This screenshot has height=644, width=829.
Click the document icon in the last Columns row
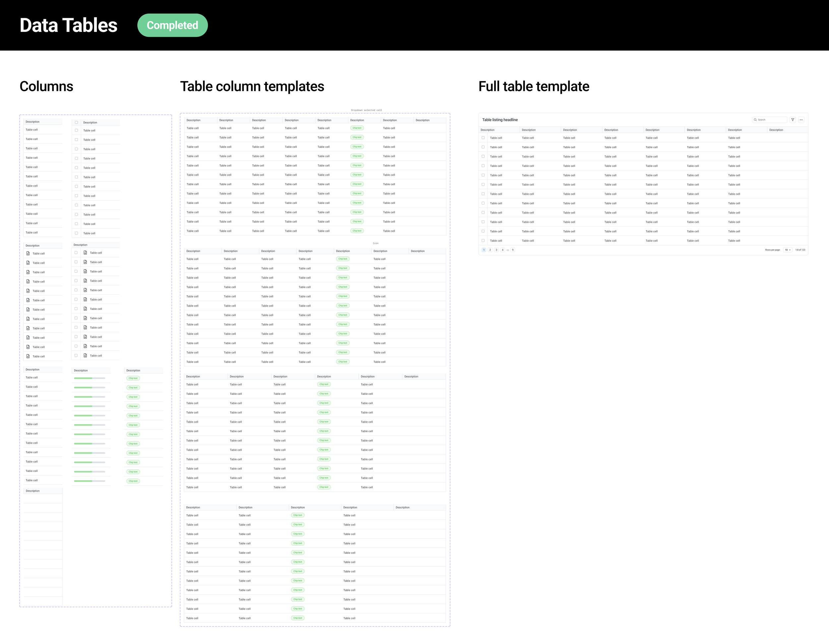[28, 356]
